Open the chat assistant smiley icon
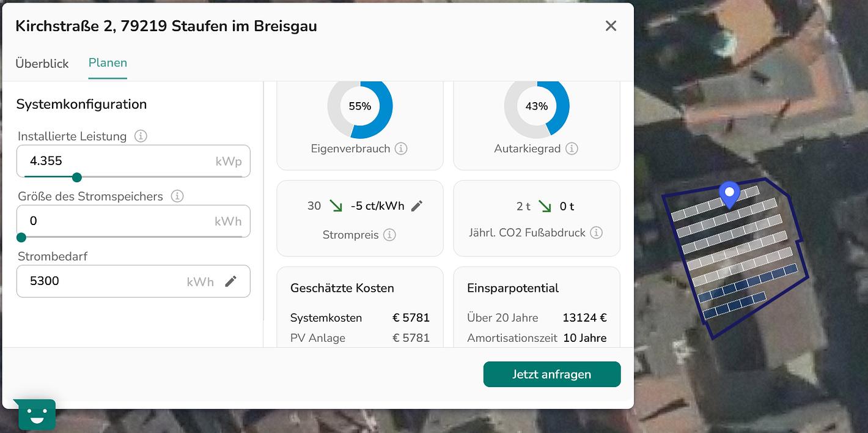The image size is (868, 433). (37, 415)
